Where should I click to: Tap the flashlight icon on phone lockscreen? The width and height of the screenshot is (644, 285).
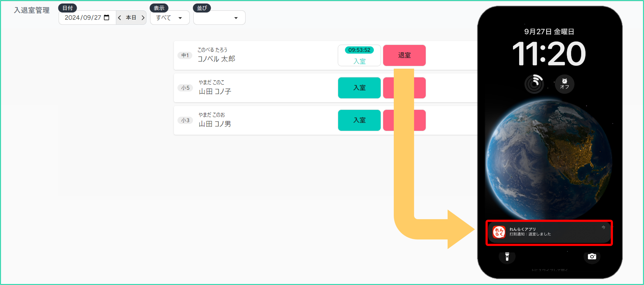click(507, 257)
